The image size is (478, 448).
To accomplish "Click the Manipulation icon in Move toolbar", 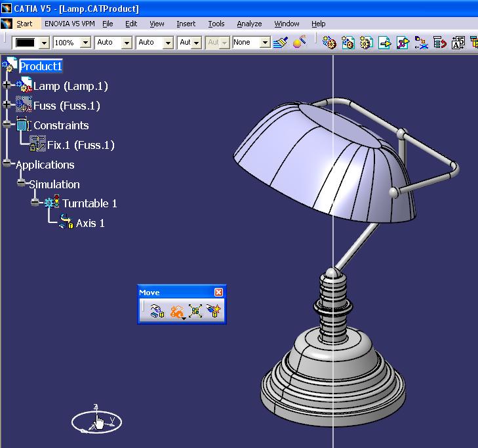I will click(157, 311).
